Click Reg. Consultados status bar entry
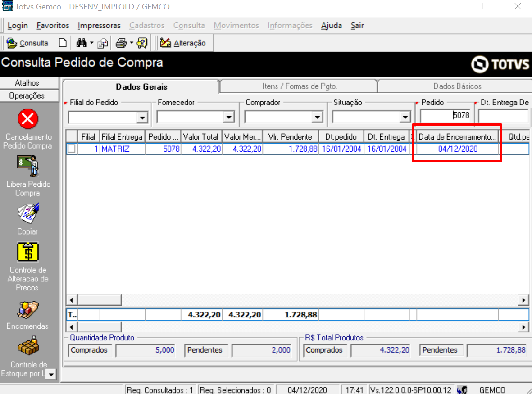The image size is (532, 394). [x=160, y=390]
